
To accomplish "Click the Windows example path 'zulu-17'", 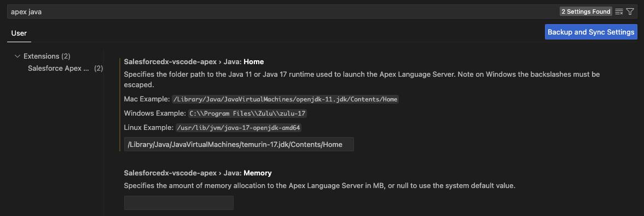I will tap(248, 113).
